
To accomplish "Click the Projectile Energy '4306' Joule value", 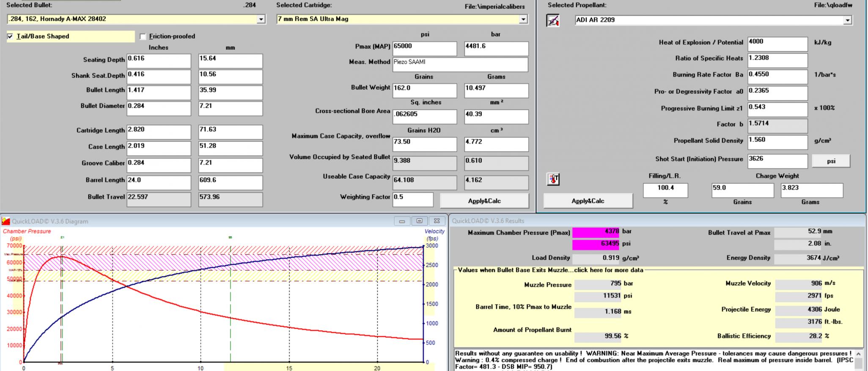I will click(x=799, y=310).
